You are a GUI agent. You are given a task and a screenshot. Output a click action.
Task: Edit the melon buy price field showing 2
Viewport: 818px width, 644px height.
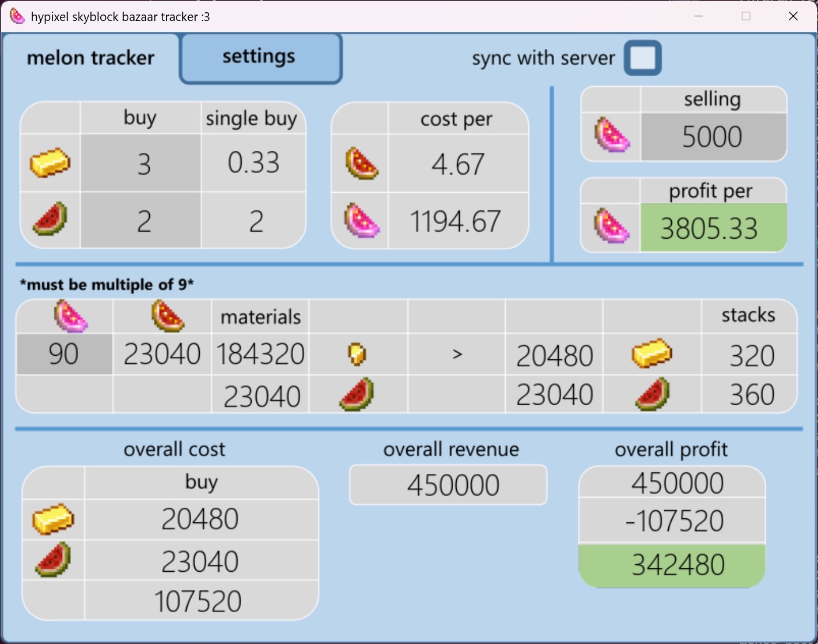pyautogui.click(x=141, y=221)
